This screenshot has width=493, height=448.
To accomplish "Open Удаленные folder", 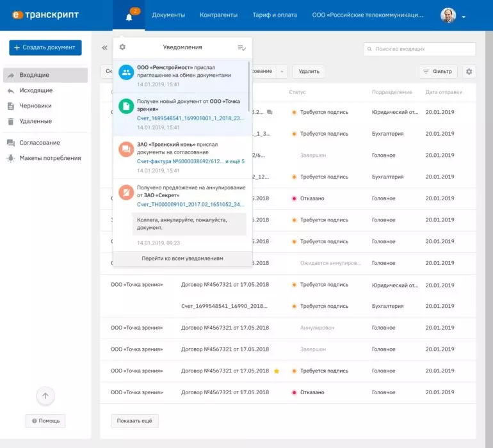I will tap(35, 122).
